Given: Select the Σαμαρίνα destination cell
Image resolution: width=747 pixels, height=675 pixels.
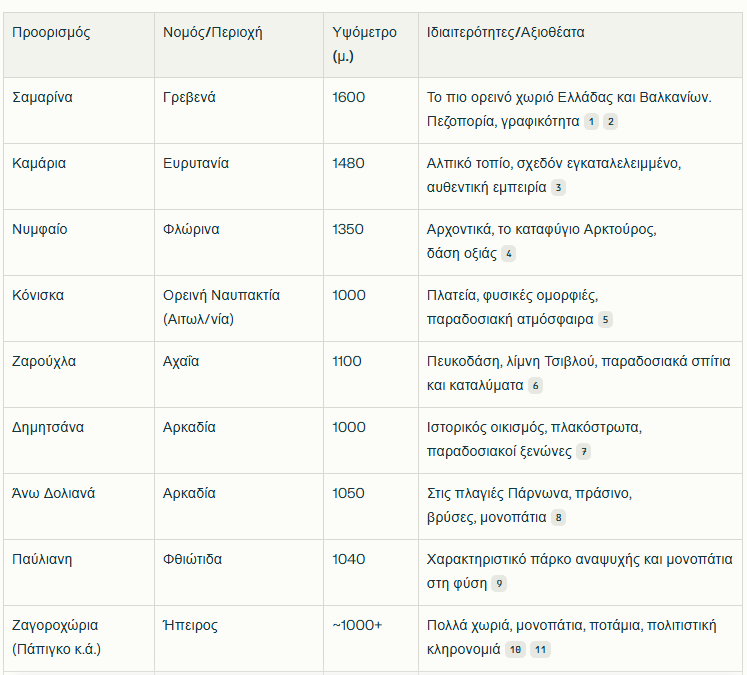Looking at the screenshot, I should [79, 111].
